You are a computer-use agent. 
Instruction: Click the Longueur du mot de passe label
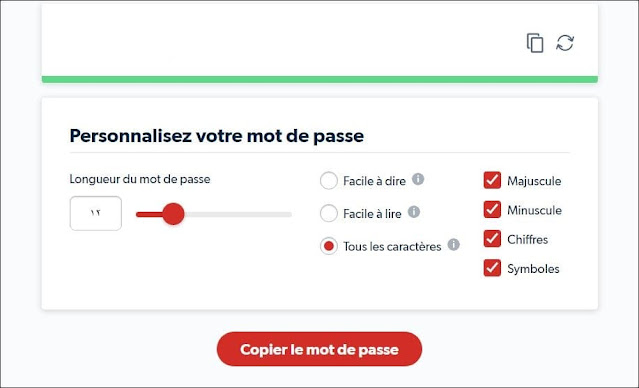pos(140,179)
